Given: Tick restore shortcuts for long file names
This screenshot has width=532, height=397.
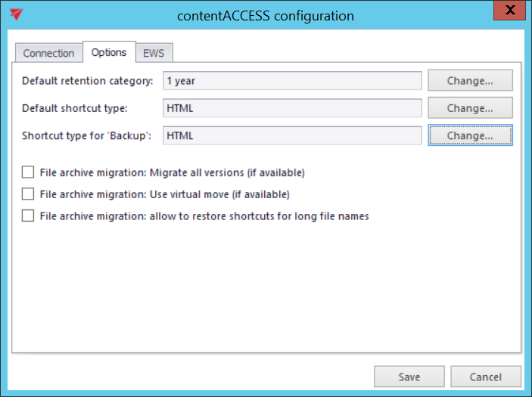Looking at the screenshot, I should point(28,216).
